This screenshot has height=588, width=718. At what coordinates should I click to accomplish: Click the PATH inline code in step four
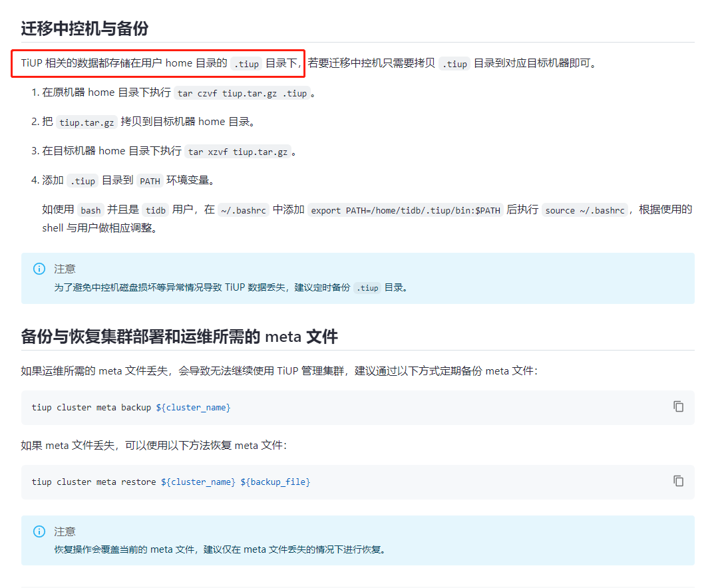150,181
